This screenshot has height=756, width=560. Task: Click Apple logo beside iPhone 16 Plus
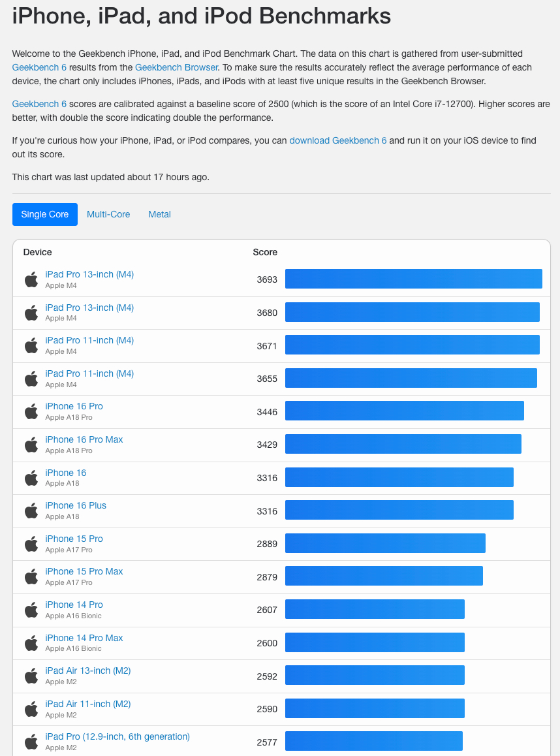click(x=31, y=511)
